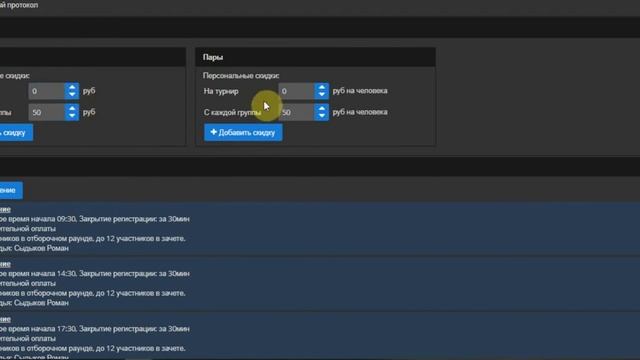Click руб на человека beside На турнир
Image resolution: width=640 pixels, height=360 pixels.
click(360, 91)
